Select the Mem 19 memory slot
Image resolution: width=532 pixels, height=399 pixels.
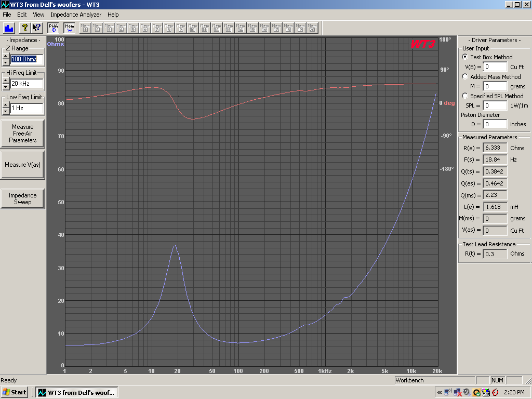coord(300,28)
